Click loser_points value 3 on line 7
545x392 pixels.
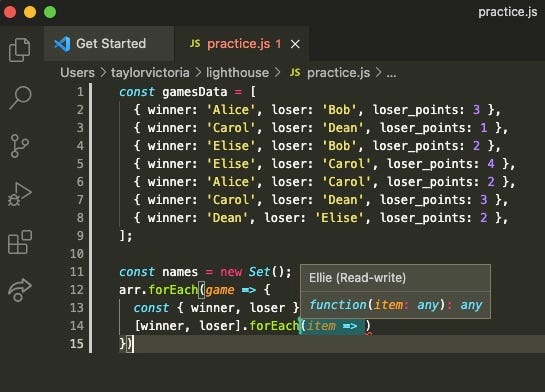click(483, 200)
